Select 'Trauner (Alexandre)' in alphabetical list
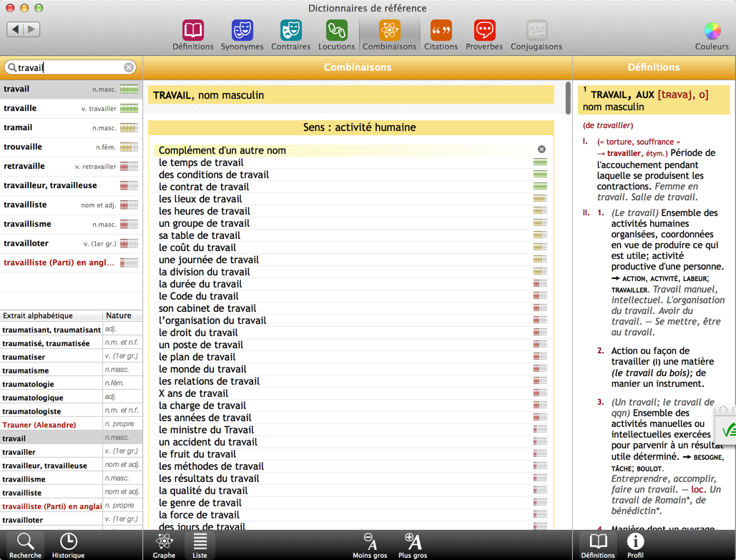Screen dimensions: 736x560 coord(71,425)
